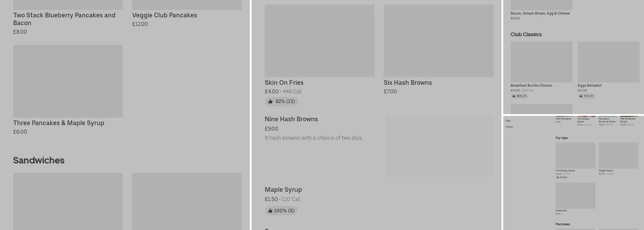Image resolution: width=644 pixels, height=230 pixels.
Task: Click the thumbs-up icon under Skin On Fries
Action: pyautogui.click(x=270, y=102)
